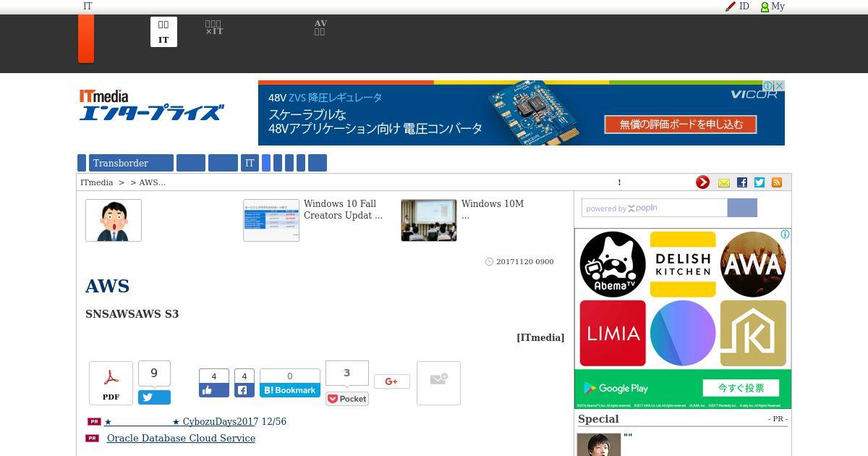Close the Vicor banner ad X
This screenshot has height=456, width=868.
(x=780, y=85)
